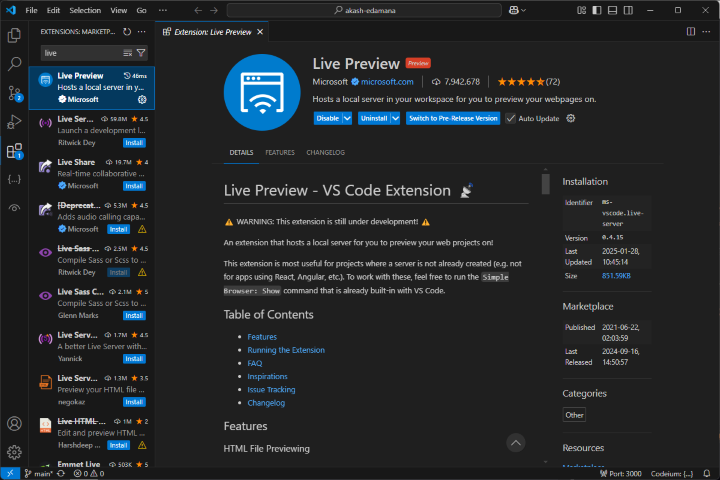Open the Accounts icon in activity bar
Screen dimensions: 720x480
pos(14,424)
